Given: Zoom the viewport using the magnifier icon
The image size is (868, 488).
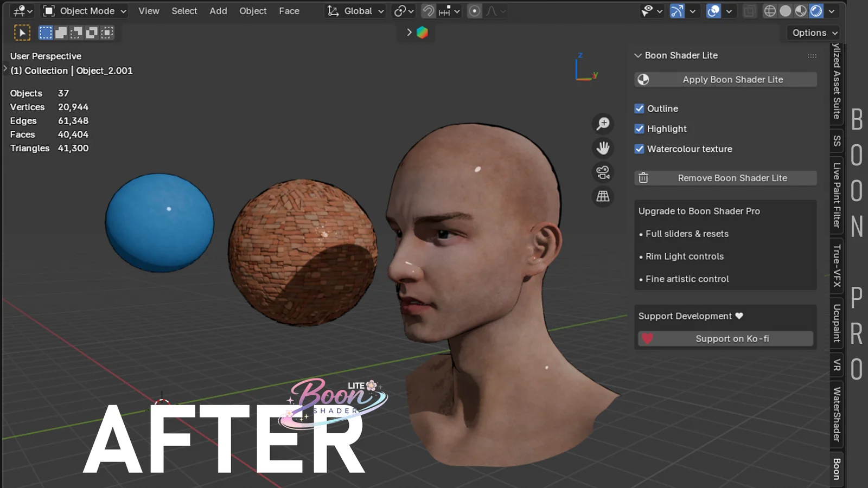Looking at the screenshot, I should click(603, 123).
